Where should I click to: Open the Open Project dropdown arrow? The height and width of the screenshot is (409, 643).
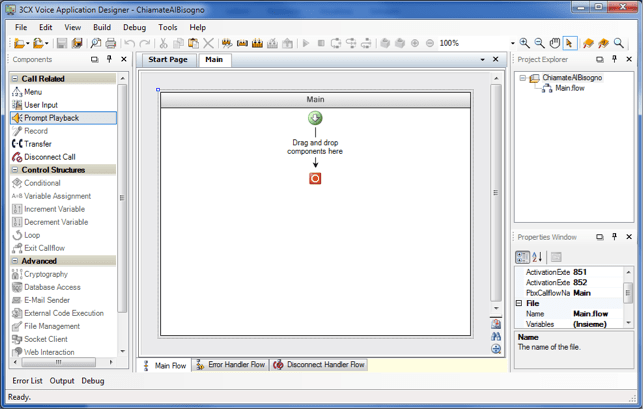[47, 43]
